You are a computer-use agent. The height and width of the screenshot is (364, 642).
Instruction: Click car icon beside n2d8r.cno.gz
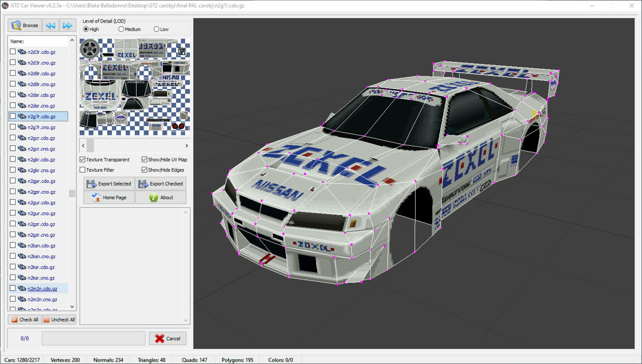(x=22, y=84)
